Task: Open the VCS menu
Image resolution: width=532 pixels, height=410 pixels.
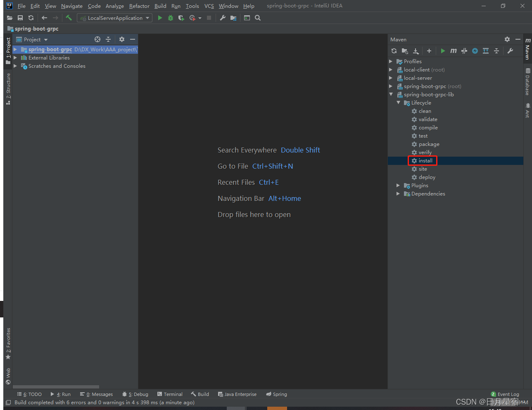Action: click(209, 6)
